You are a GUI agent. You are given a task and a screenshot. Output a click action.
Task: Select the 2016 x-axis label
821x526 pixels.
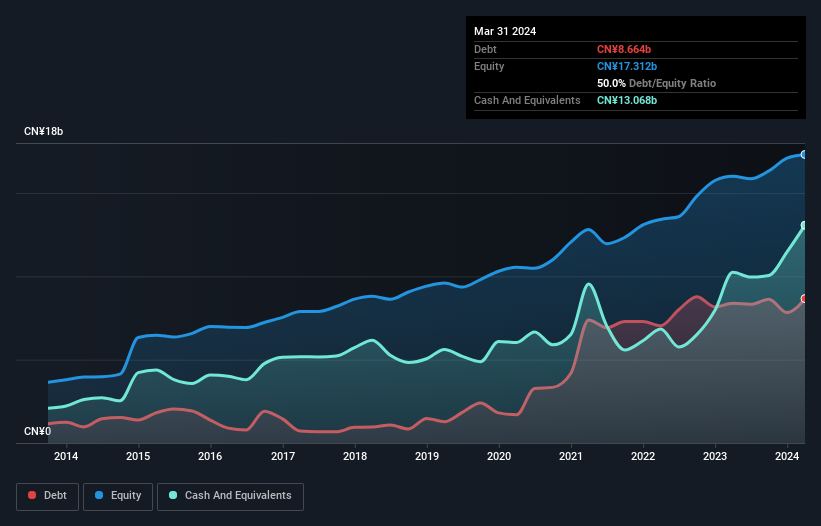point(210,456)
